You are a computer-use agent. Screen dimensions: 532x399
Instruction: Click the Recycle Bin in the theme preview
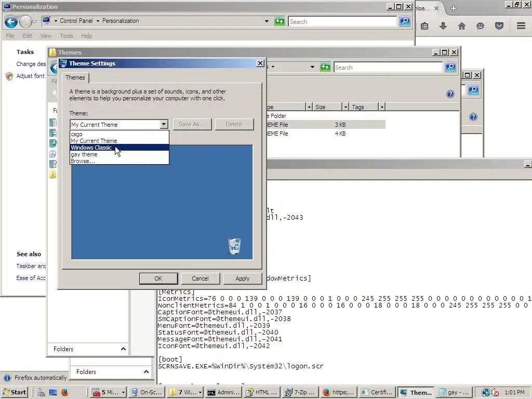(x=234, y=246)
